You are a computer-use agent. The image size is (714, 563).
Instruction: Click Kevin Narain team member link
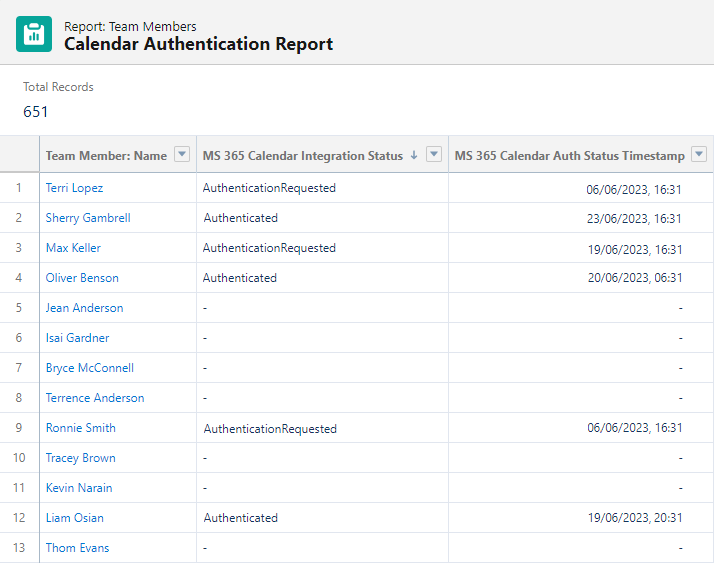(x=79, y=488)
